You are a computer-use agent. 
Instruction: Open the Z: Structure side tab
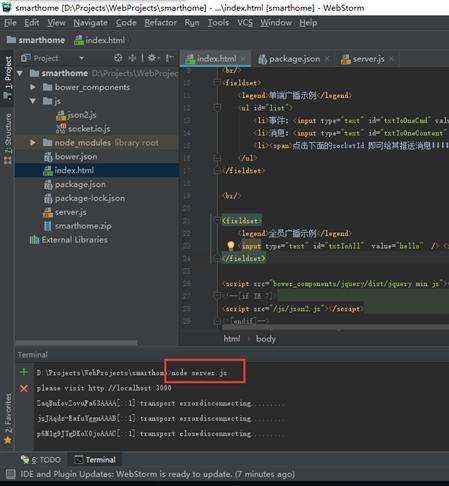pos(7,139)
